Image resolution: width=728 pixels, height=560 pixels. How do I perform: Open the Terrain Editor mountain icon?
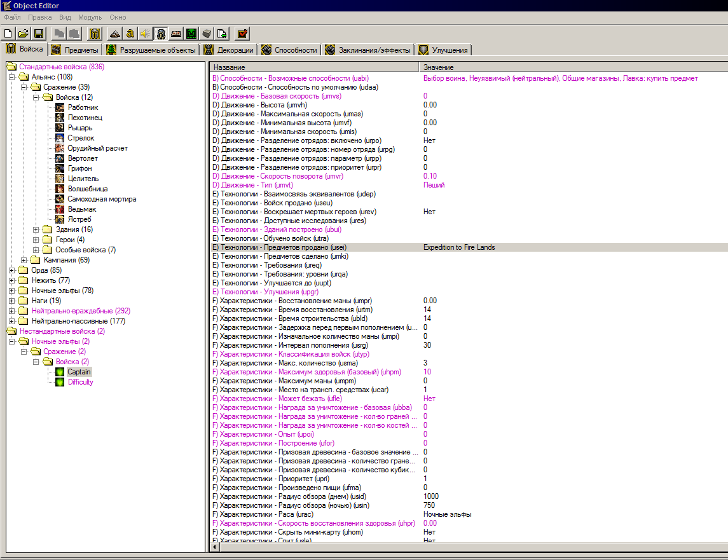pos(115,34)
